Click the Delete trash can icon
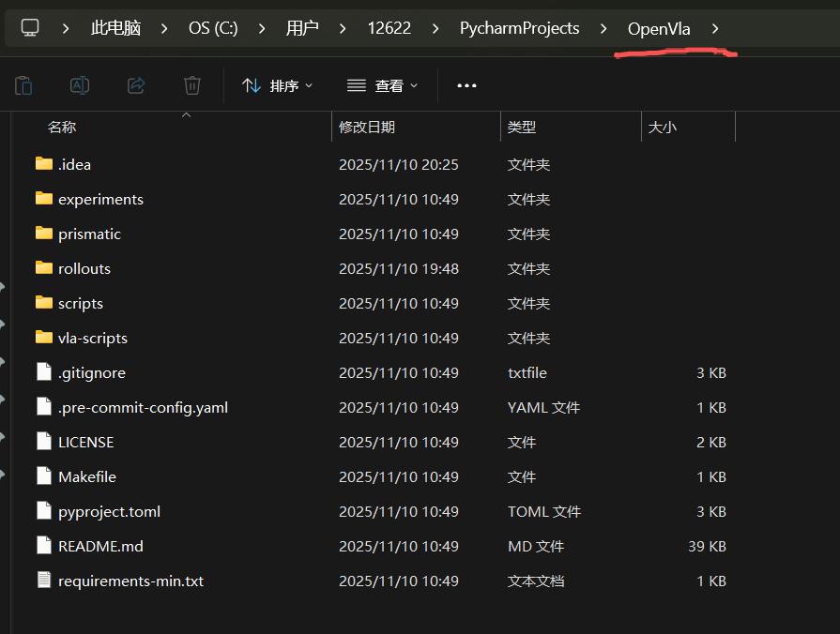840x634 pixels. click(x=192, y=85)
